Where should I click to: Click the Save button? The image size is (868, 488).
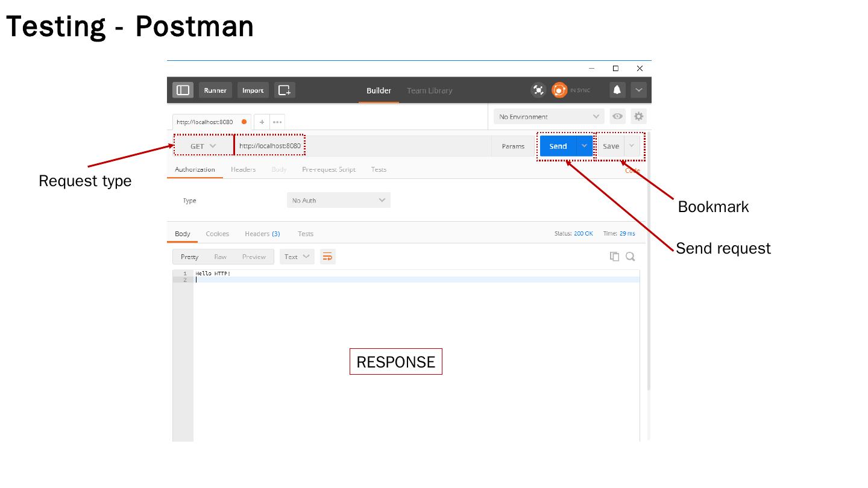point(611,146)
